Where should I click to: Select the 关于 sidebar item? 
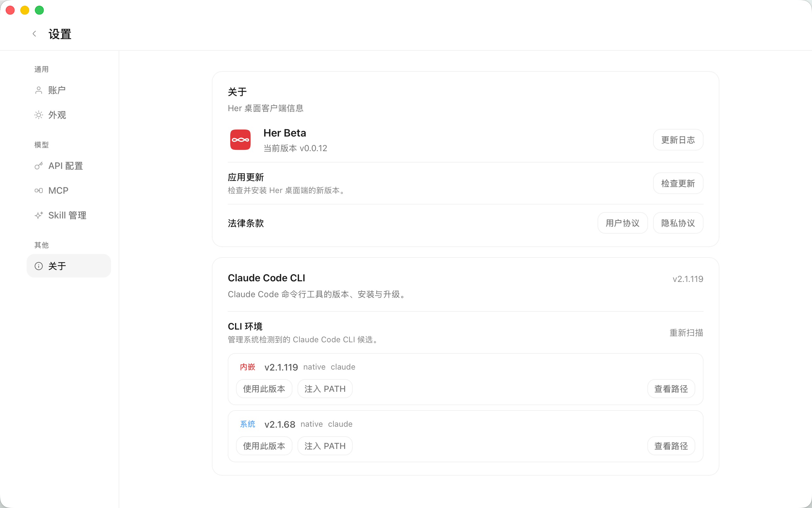point(69,266)
